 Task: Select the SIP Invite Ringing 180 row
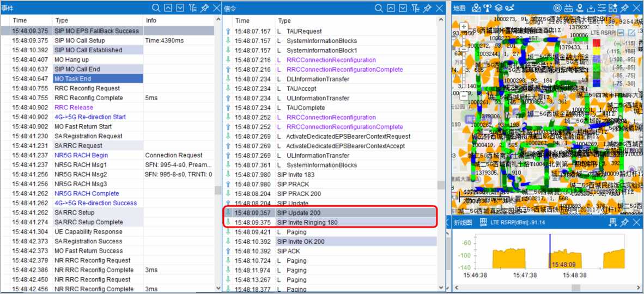point(307,222)
